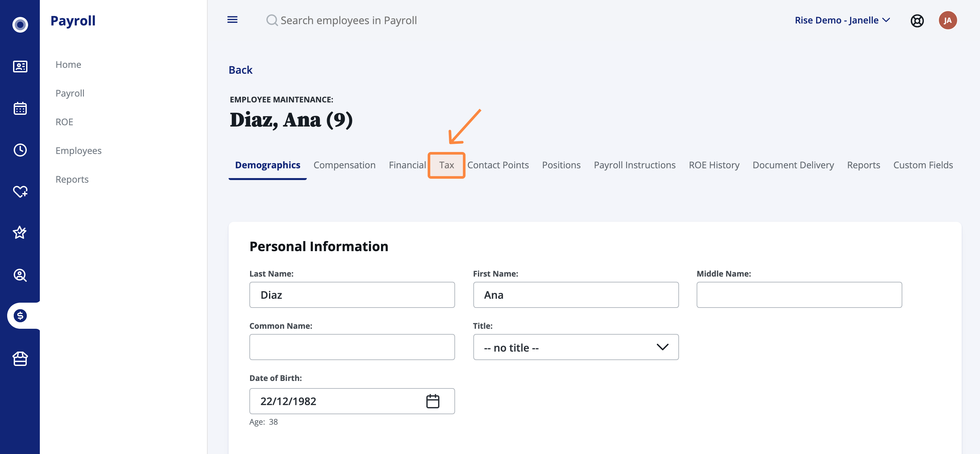Click the Diaz, Ana (9) heading
This screenshot has width=980, height=454.
(292, 120)
